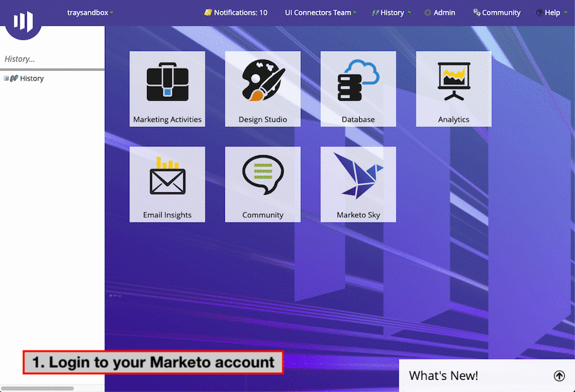Screen dimensions: 575x392
Task: Click the History footprint icon in tree
Action: (14, 79)
